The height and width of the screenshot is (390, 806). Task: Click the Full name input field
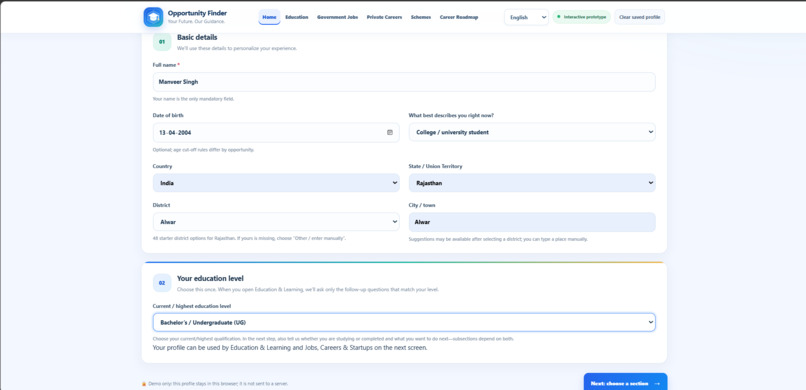tap(404, 82)
